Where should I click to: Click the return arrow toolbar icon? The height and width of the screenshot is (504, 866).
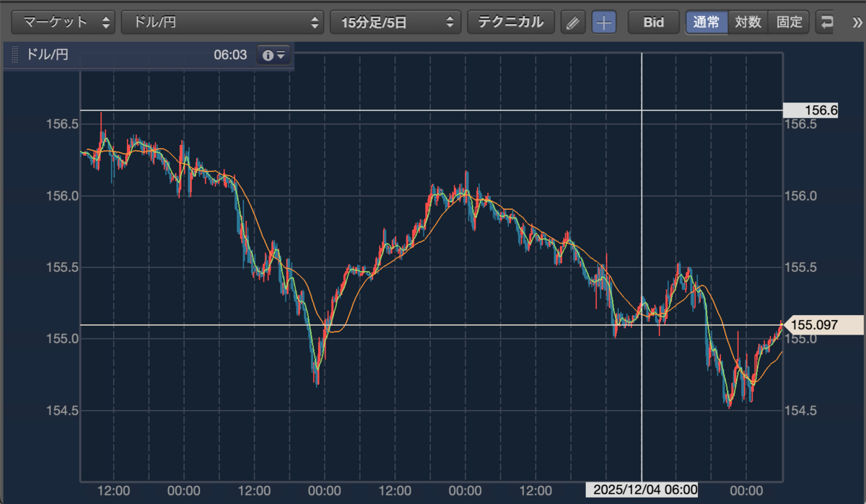[x=827, y=22]
